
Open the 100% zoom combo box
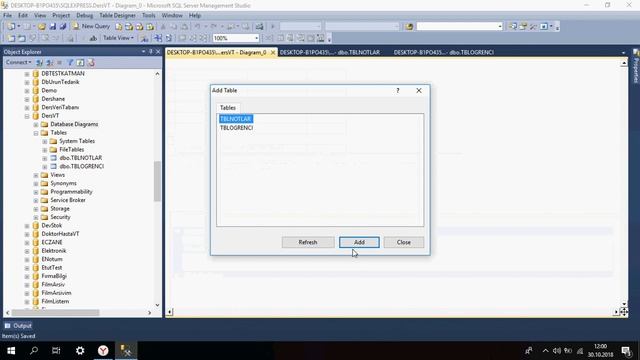(x=236, y=38)
